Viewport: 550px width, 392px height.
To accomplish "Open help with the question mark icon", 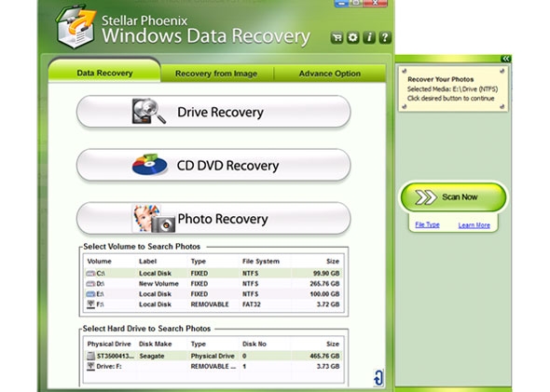I will pos(385,37).
